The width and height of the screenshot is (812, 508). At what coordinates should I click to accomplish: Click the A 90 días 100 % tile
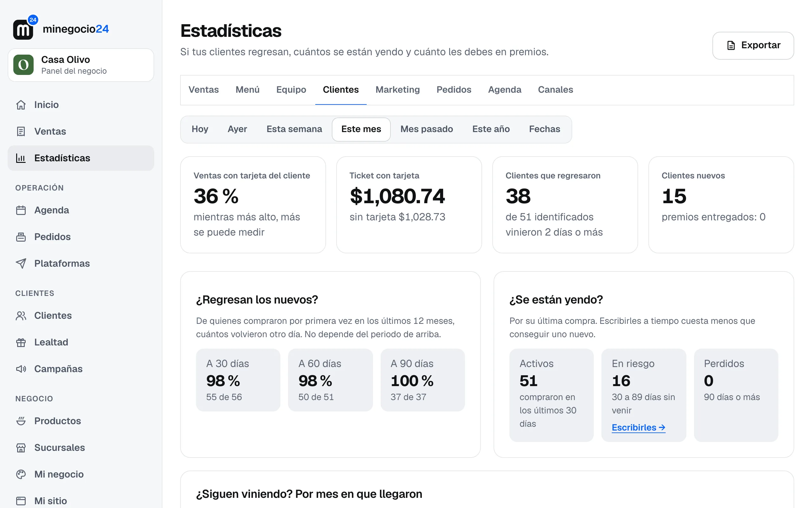(x=423, y=380)
